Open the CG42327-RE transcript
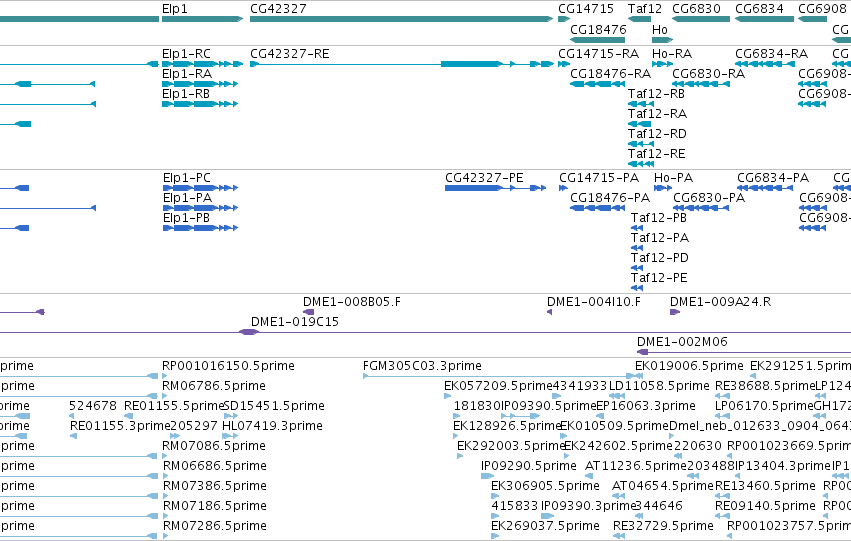This screenshot has width=851, height=541. coord(401,64)
